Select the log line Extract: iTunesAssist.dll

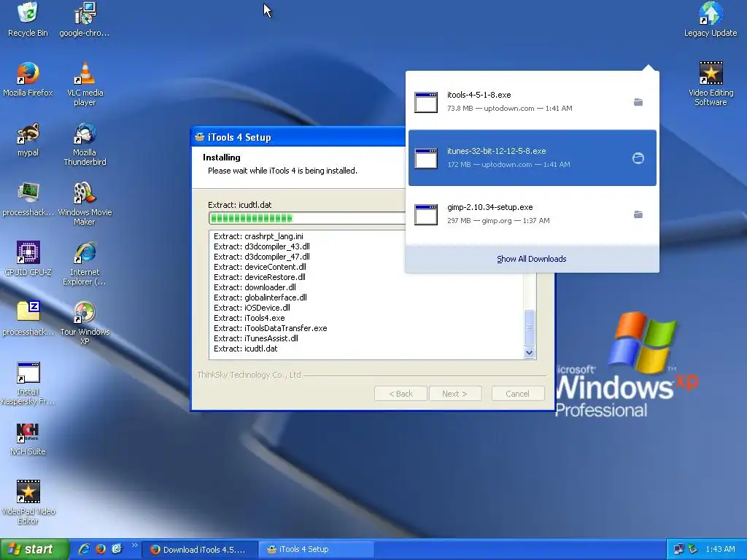256,338
